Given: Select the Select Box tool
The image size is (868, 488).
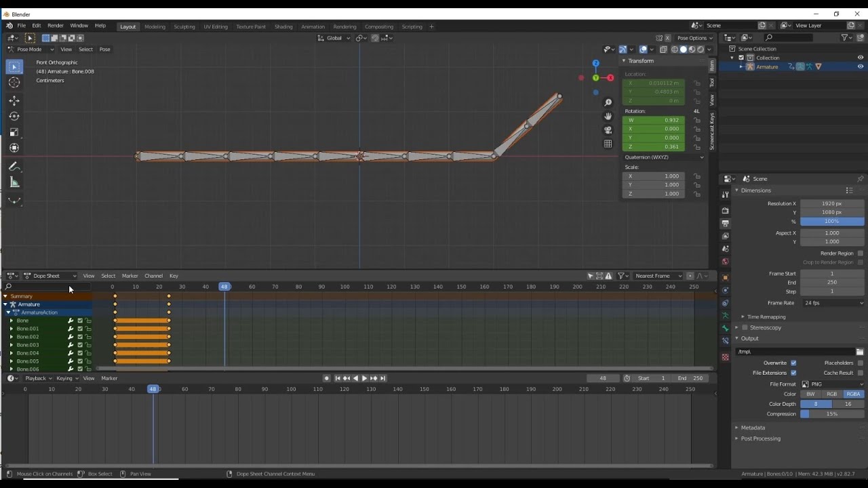Looking at the screenshot, I should point(14,67).
